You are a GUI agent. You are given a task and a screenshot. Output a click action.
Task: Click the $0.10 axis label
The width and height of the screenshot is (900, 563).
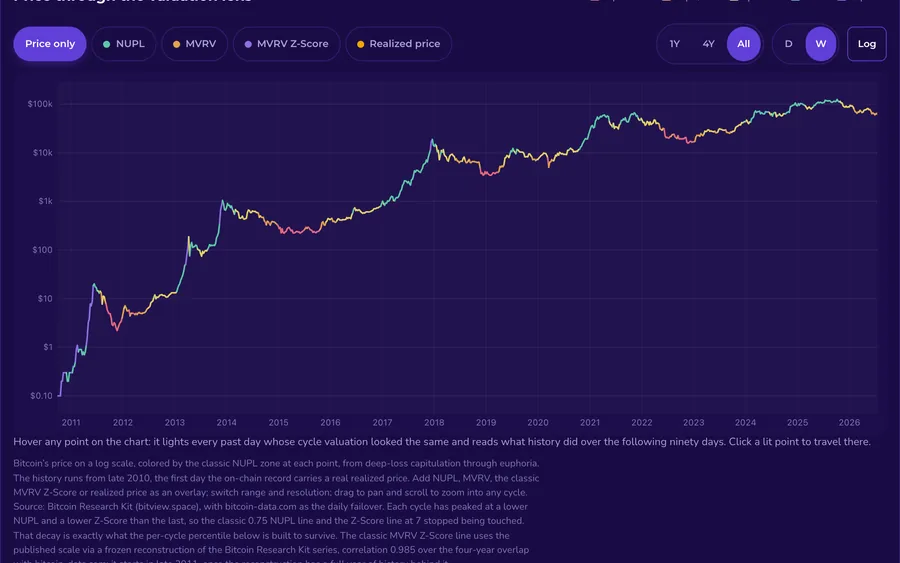click(41, 395)
